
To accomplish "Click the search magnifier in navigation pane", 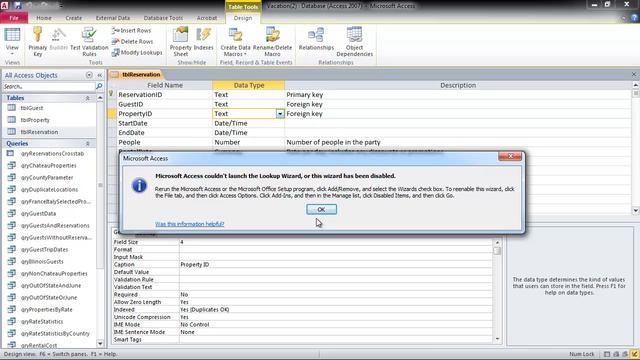I will [x=99, y=86].
